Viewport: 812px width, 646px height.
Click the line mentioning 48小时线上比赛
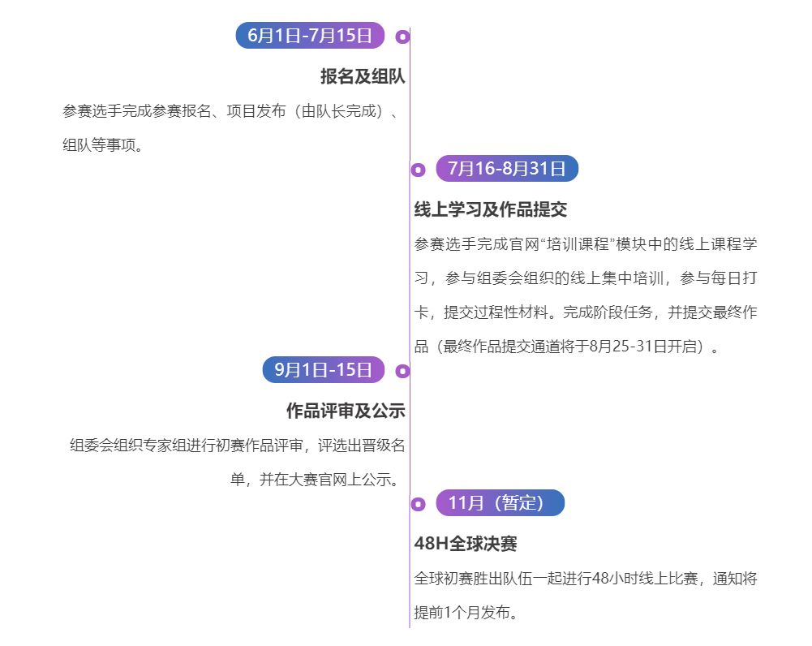click(x=586, y=579)
